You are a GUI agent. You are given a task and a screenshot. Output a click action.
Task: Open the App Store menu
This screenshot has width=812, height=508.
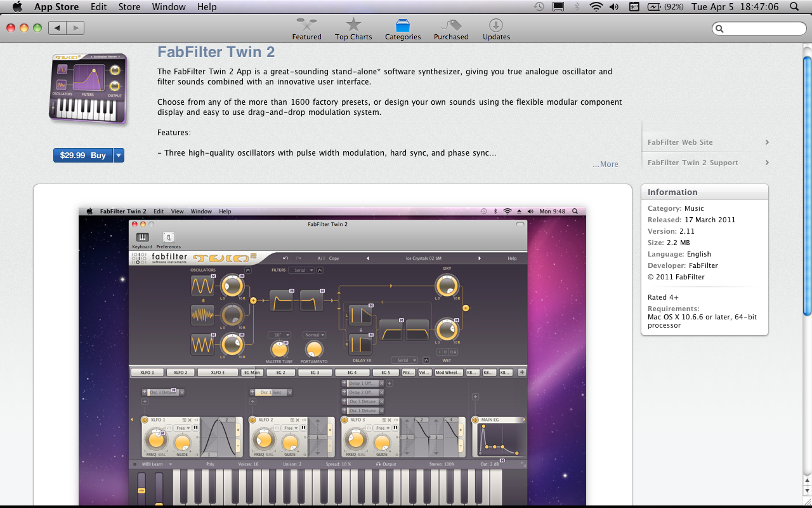point(56,7)
